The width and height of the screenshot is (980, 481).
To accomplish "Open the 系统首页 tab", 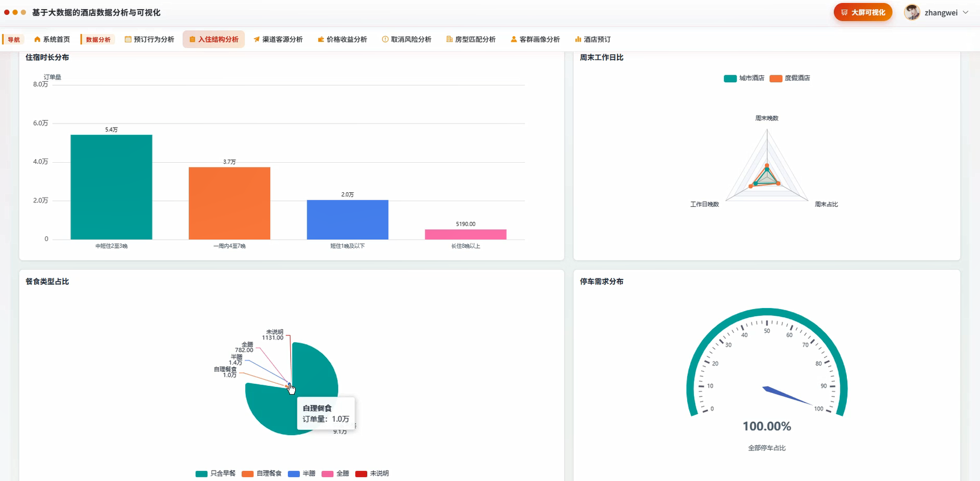I will pyautogui.click(x=52, y=39).
